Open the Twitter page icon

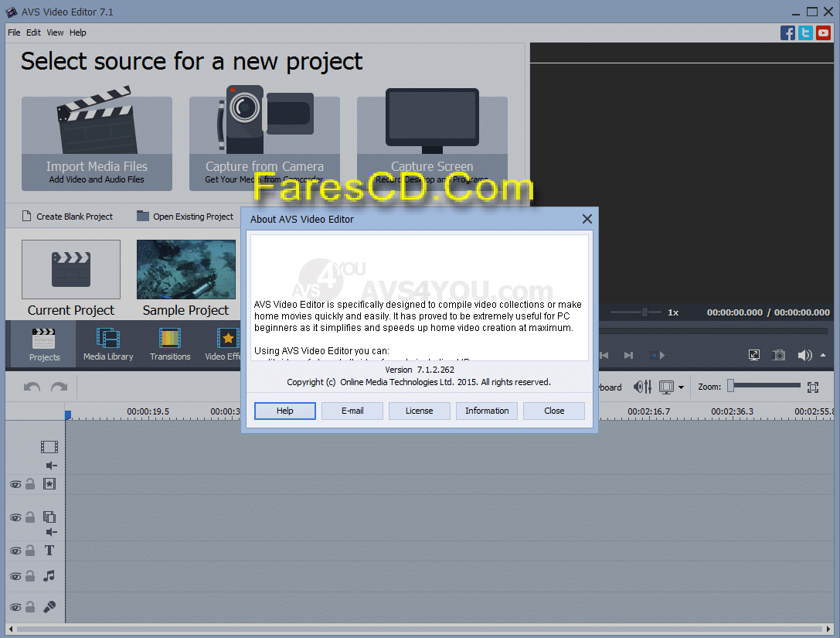coord(805,32)
